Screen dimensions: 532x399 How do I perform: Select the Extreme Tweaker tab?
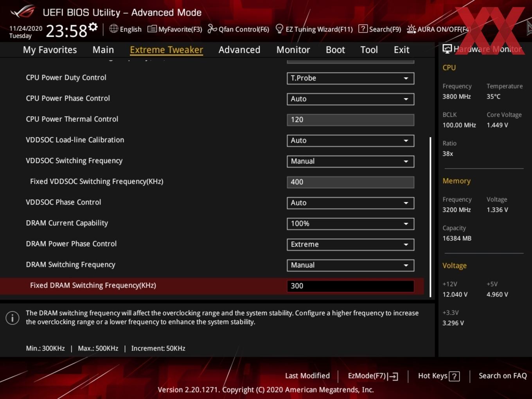pyautogui.click(x=166, y=50)
